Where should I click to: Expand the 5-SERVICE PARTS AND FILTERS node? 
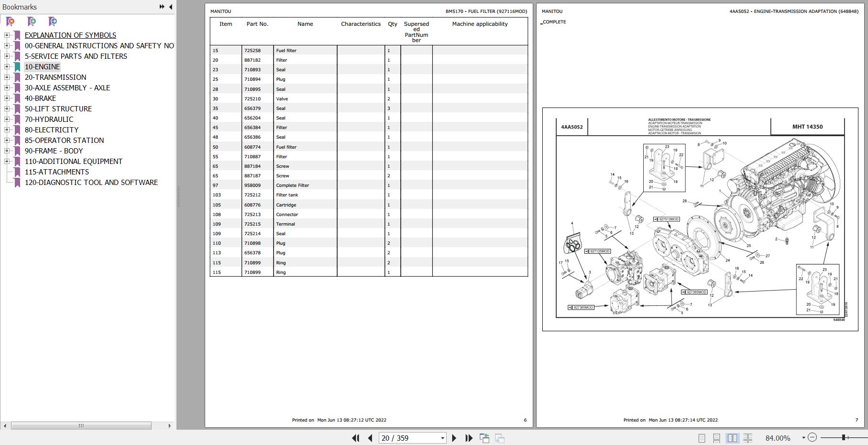click(7, 56)
